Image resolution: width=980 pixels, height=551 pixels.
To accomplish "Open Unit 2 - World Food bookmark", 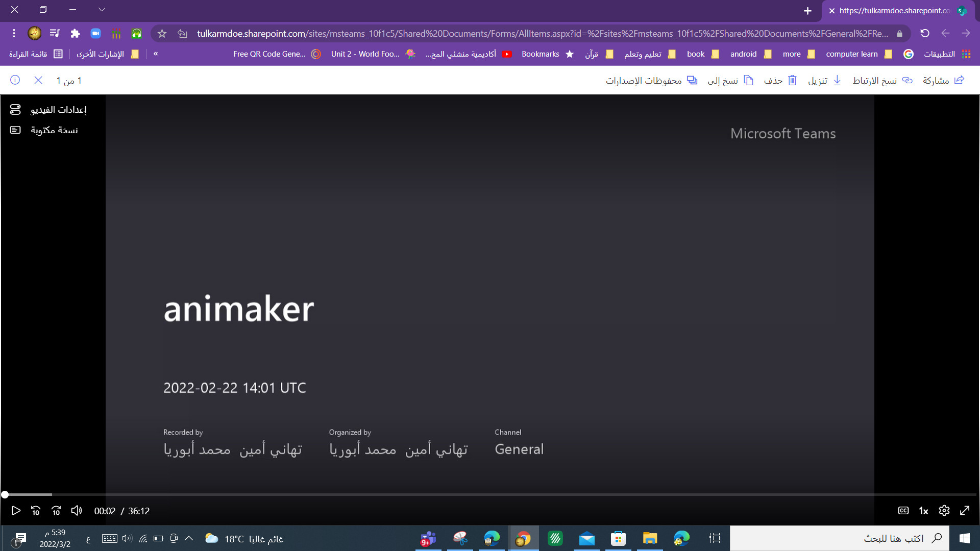I will (373, 54).
